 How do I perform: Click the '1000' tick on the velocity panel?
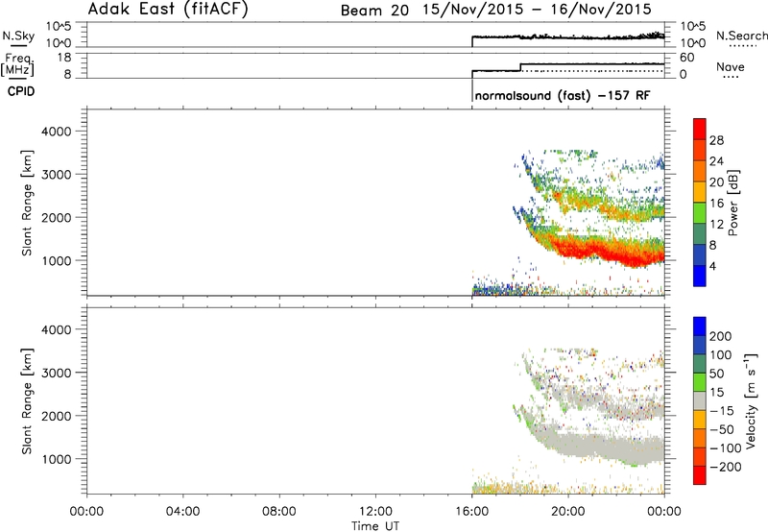(56, 459)
